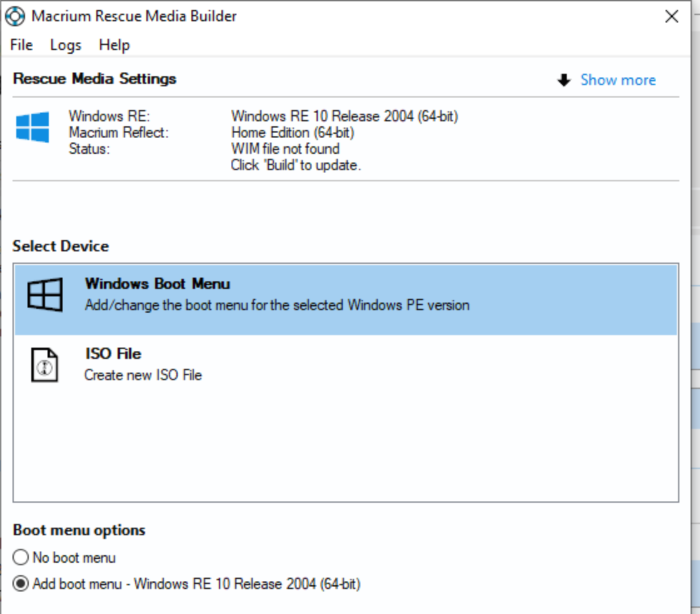
Task: Open the Logs menu
Action: (64, 44)
